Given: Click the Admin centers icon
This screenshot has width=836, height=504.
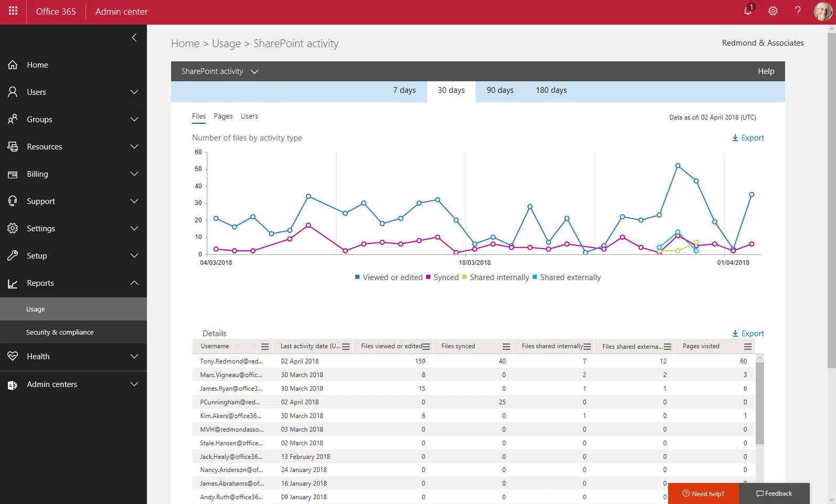Looking at the screenshot, I should pyautogui.click(x=13, y=384).
